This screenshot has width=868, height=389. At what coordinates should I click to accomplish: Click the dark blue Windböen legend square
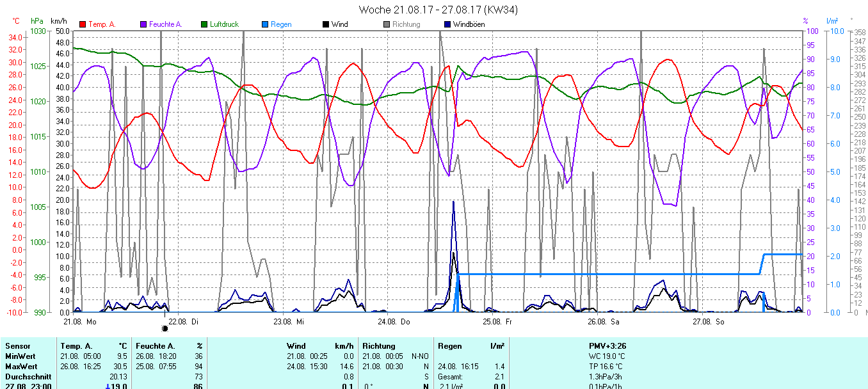[x=447, y=24]
